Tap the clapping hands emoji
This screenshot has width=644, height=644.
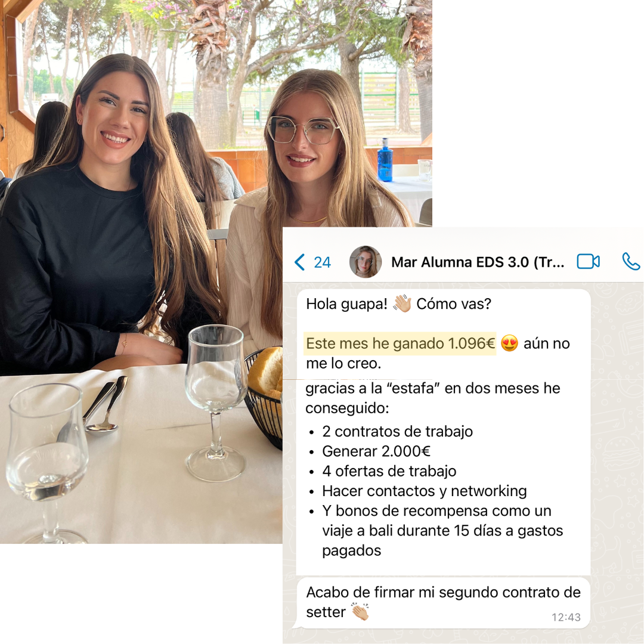pyautogui.click(x=360, y=612)
